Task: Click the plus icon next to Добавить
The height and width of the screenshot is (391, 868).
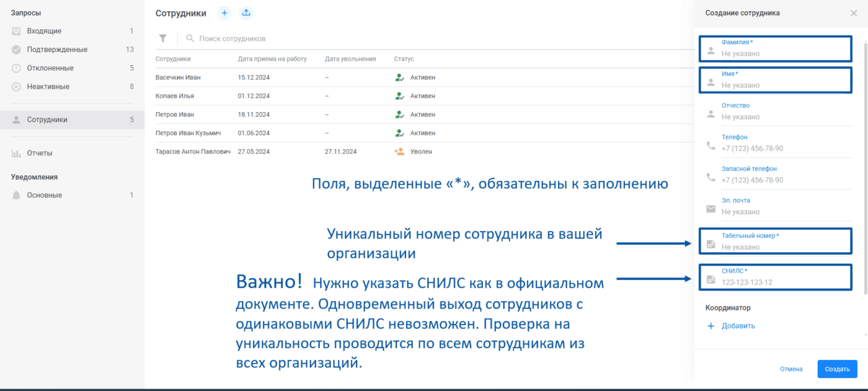Action: [x=711, y=326]
